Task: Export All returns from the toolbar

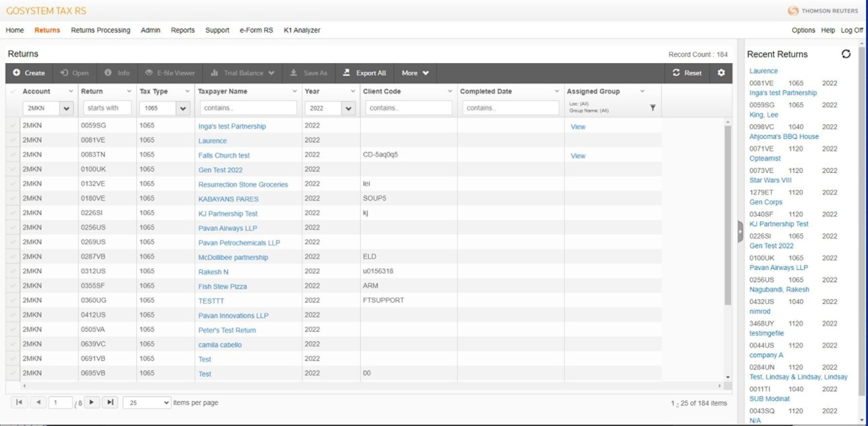Action: tap(364, 73)
